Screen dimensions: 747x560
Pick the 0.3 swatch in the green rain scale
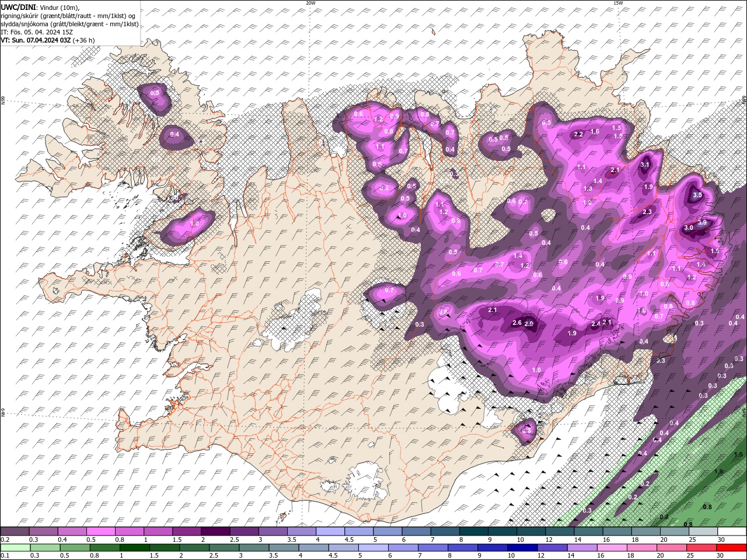45,548
